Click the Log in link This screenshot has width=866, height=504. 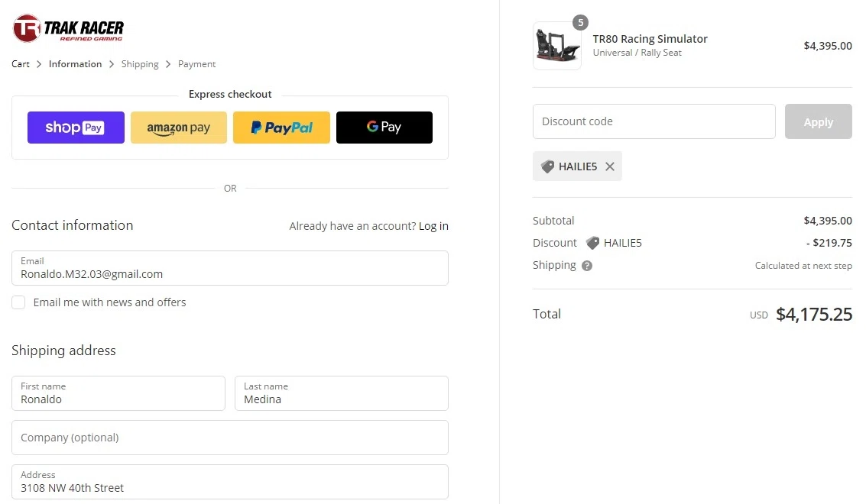click(433, 226)
